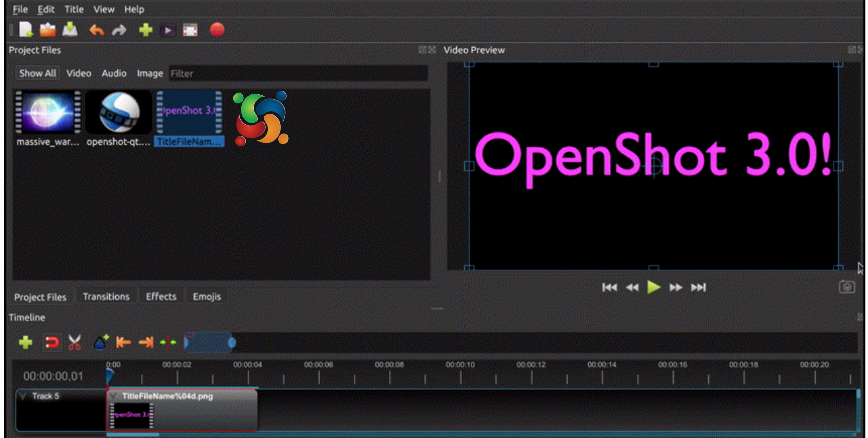868x438 pixels.
Task: Click the blue playhead marker on ruler
Action: (110, 376)
